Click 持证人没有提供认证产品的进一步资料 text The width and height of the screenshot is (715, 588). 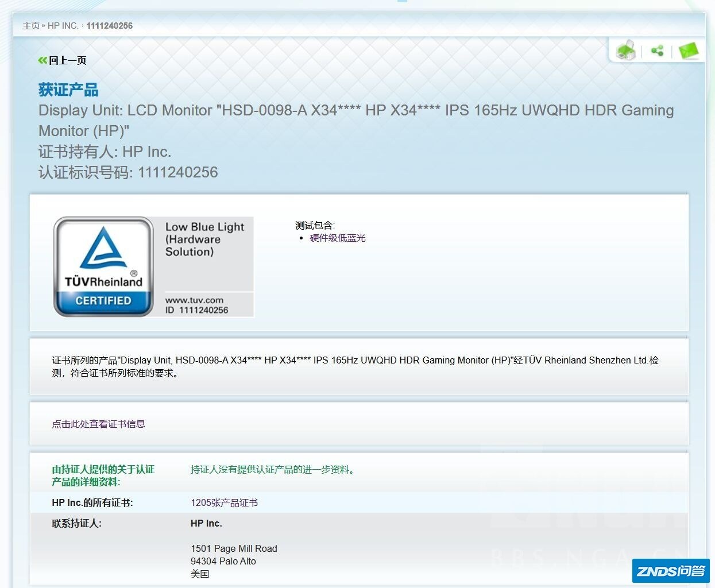click(273, 470)
